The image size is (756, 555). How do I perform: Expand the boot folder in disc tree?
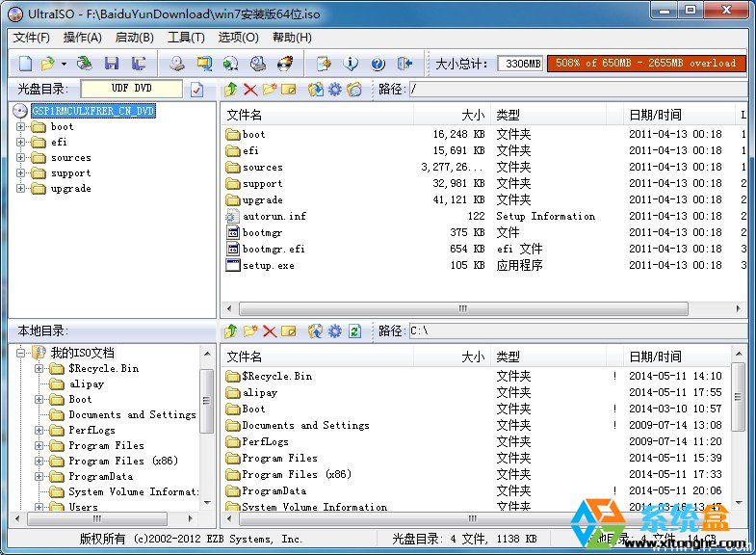[21, 127]
